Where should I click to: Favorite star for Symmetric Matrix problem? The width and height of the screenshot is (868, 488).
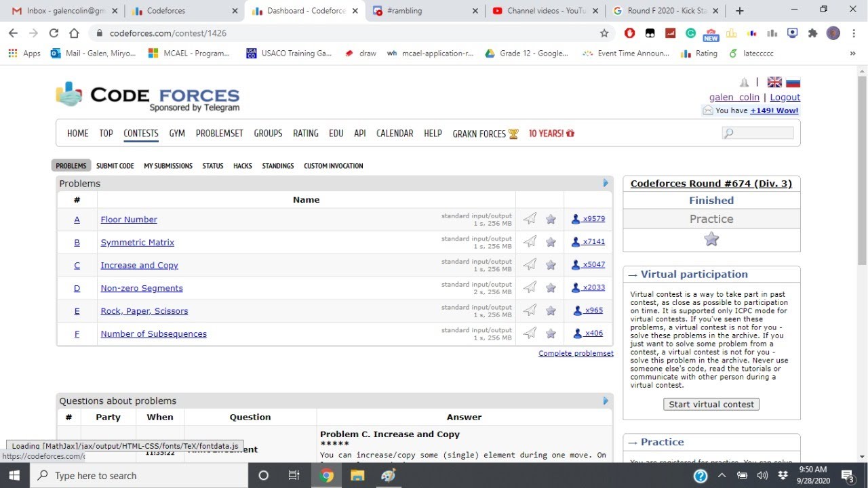click(x=551, y=242)
